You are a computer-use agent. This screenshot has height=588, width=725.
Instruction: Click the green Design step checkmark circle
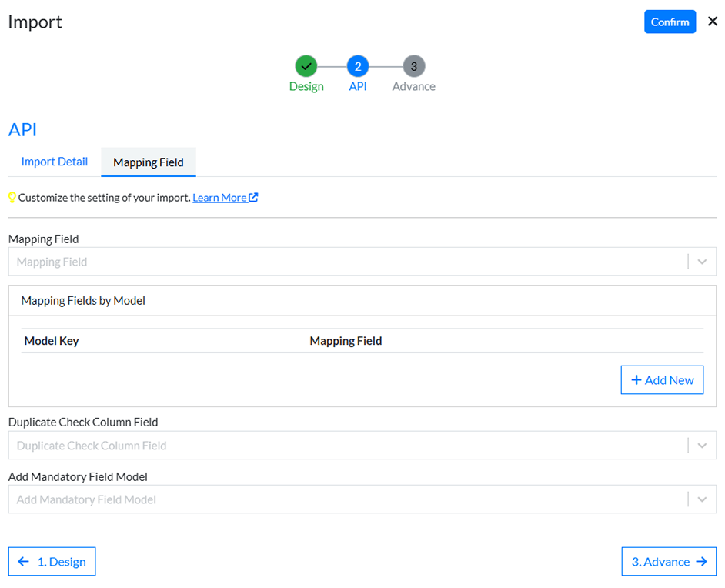(306, 66)
